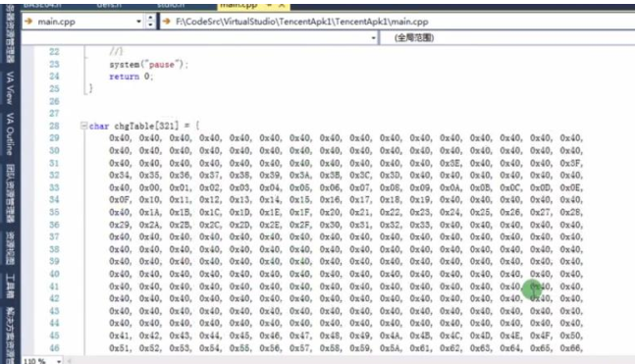Click the orange arrow icon before the file path
Viewport: 635px width, 364px height.
coord(167,22)
